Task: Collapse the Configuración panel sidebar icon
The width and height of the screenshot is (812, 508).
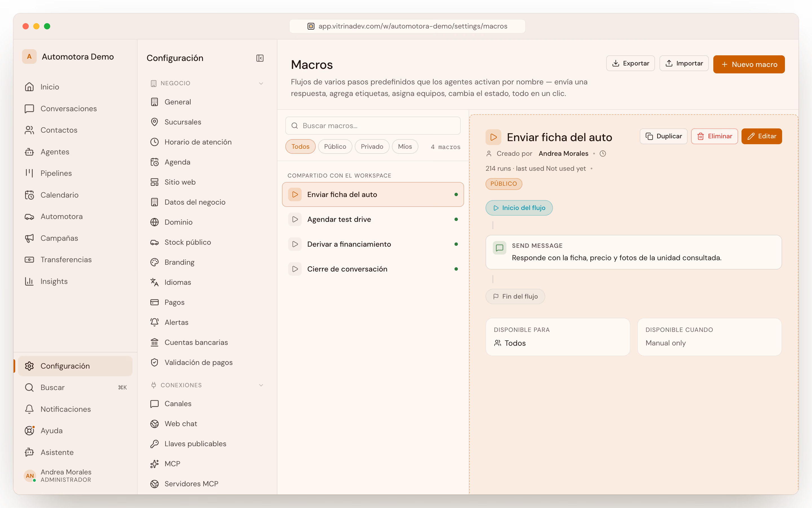Action: pos(260,58)
